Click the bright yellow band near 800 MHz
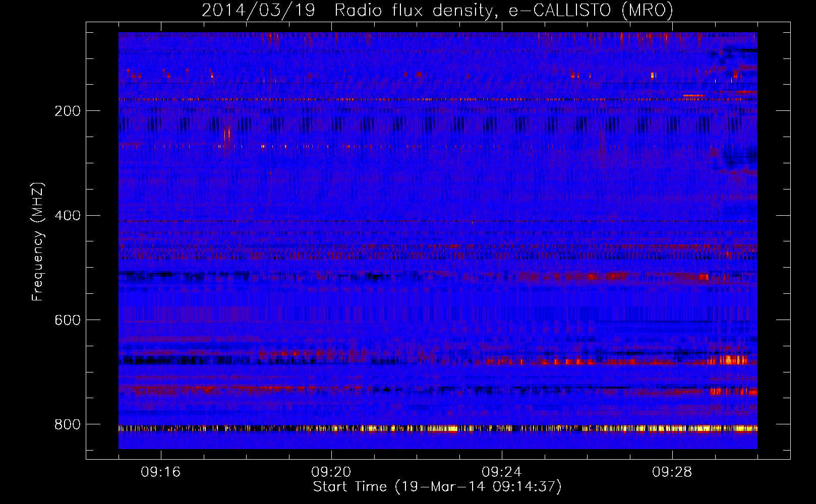Screen dimensions: 816x504 (x=438, y=429)
